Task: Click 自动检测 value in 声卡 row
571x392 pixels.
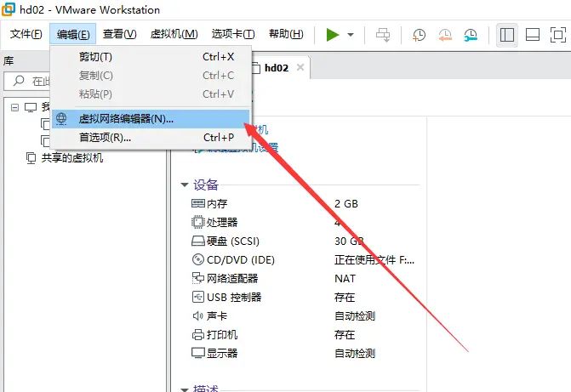Action: [x=355, y=316]
